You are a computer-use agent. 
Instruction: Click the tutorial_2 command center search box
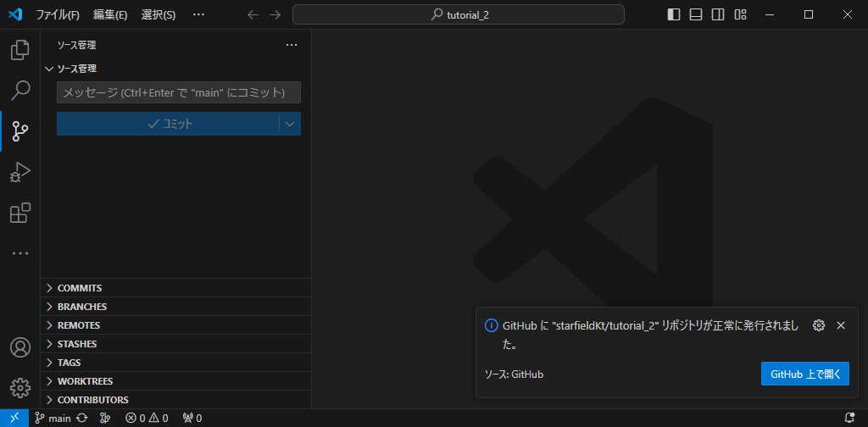(459, 15)
